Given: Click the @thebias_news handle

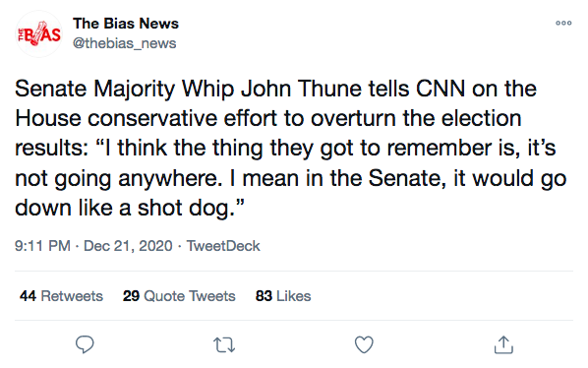Looking at the screenshot, I should [124, 43].
